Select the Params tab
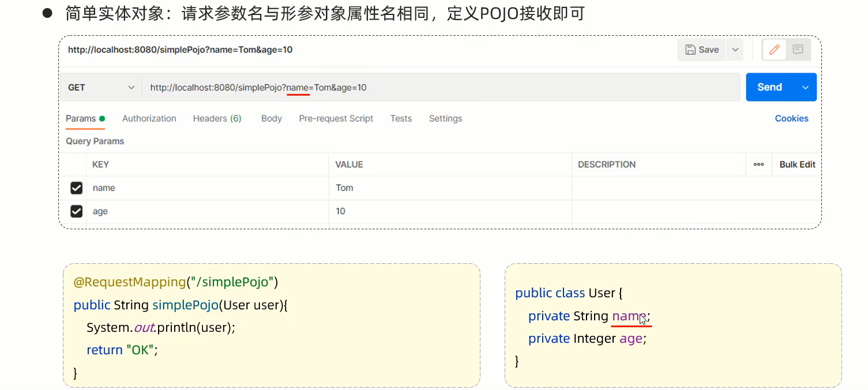868x390 pixels. click(81, 119)
